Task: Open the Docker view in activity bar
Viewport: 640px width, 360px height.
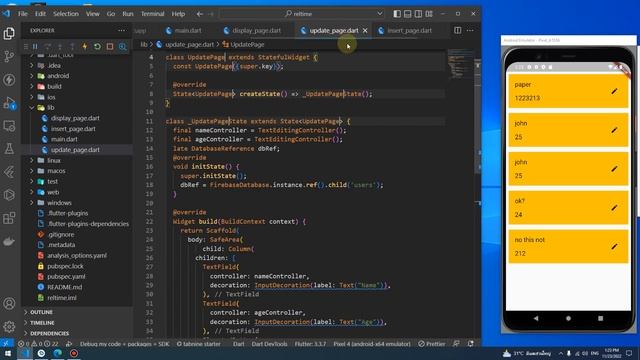Action: 9,241
